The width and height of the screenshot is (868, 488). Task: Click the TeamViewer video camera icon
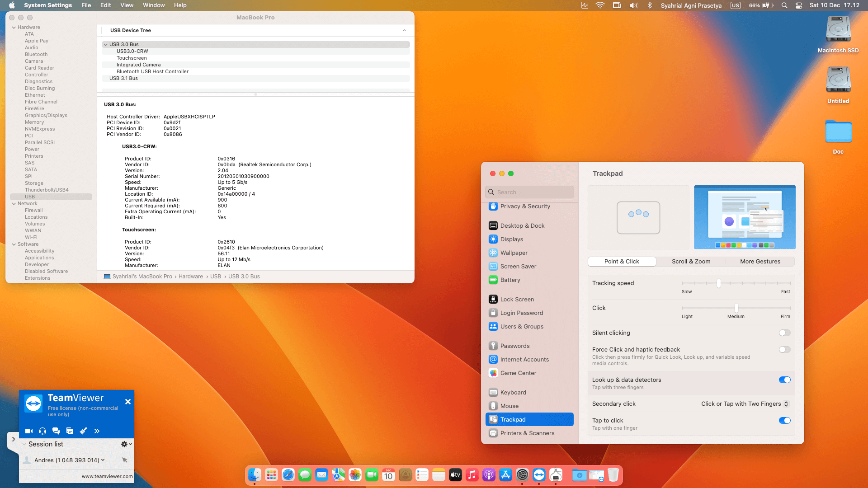tap(29, 431)
